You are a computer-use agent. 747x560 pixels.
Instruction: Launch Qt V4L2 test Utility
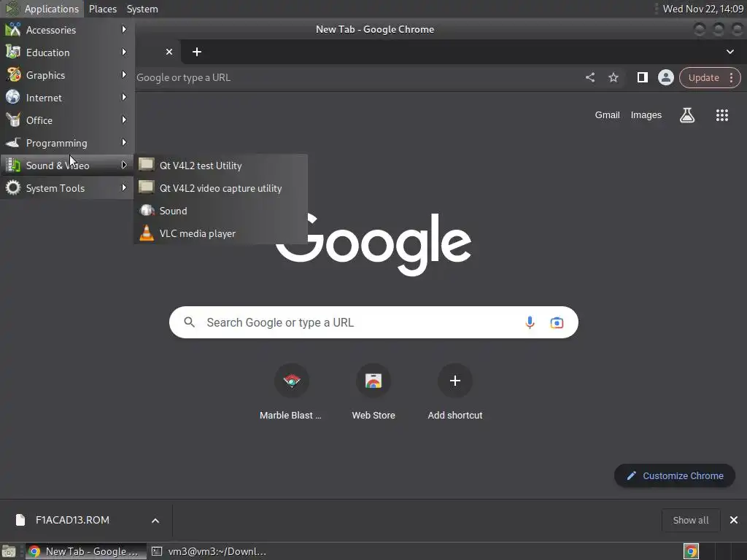(220, 166)
